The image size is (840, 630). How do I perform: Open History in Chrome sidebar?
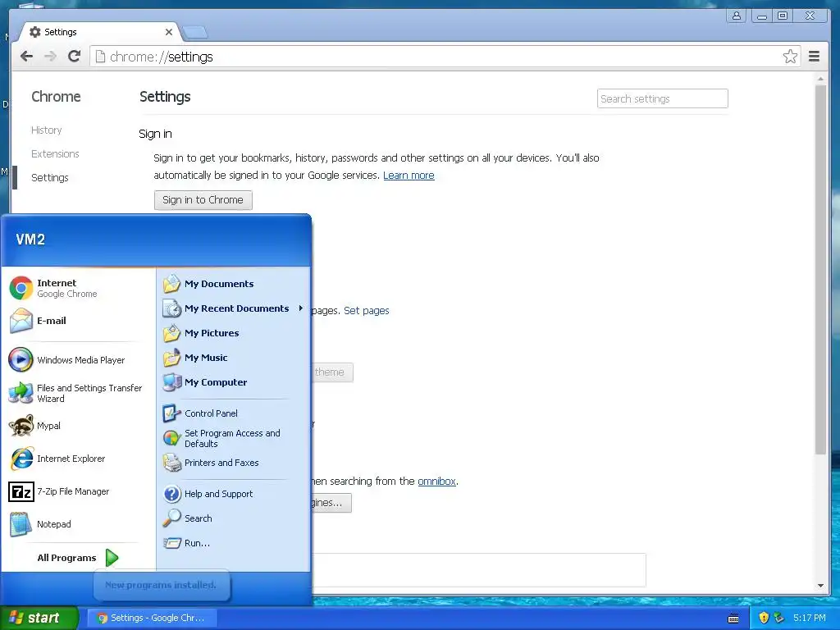coord(47,130)
